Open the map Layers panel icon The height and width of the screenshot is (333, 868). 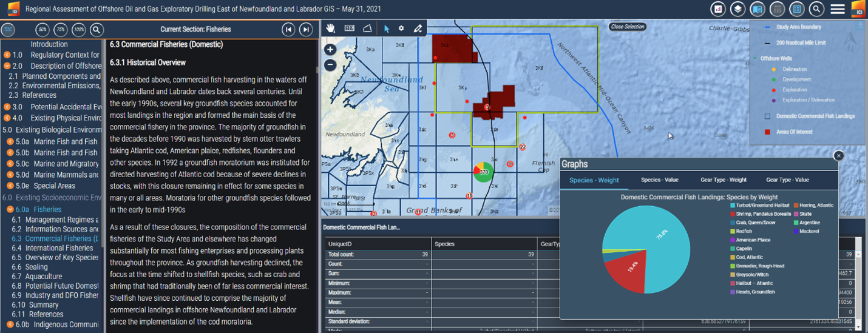click(x=737, y=9)
